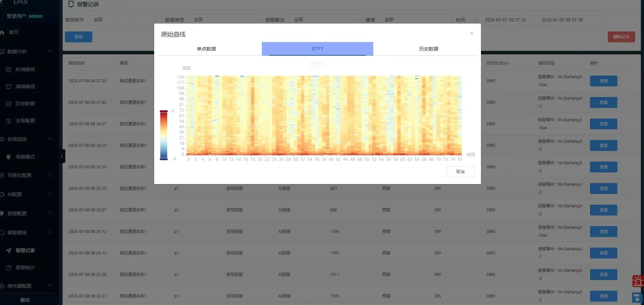Click the 全局配置 settings sliders icon
Image resolution: width=644 pixels, height=305 pixels.
pyautogui.click(x=9, y=121)
